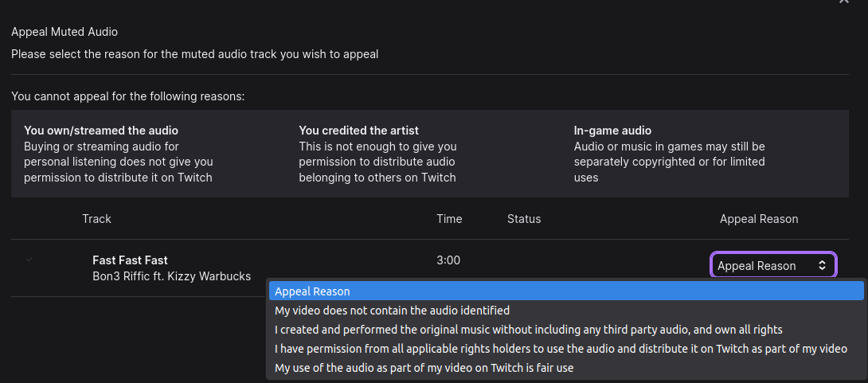Choose 'I created and performed the original music' option
This screenshot has height=383, width=868.
pyautogui.click(x=565, y=330)
